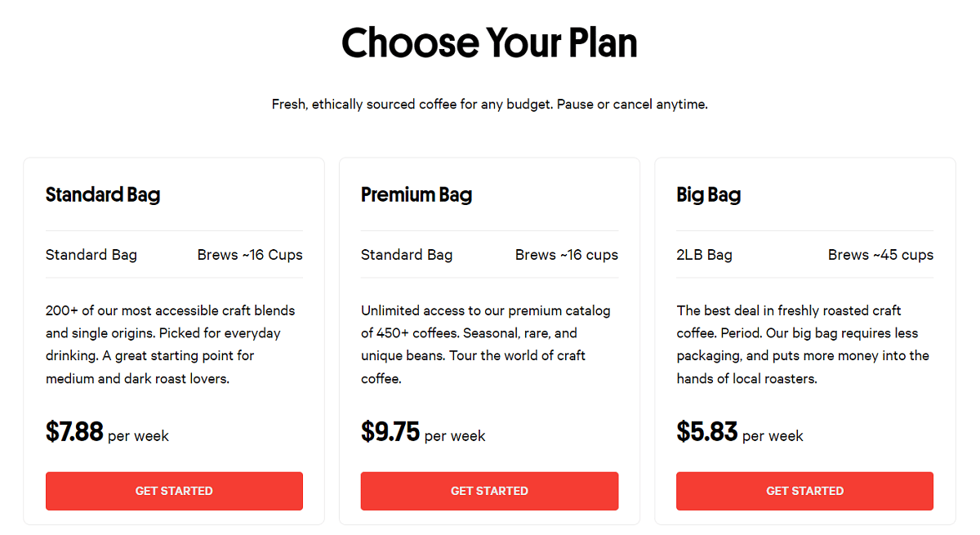Click Get Started under the Big Bag plan
Screen dimensions: 980x535
(804, 491)
